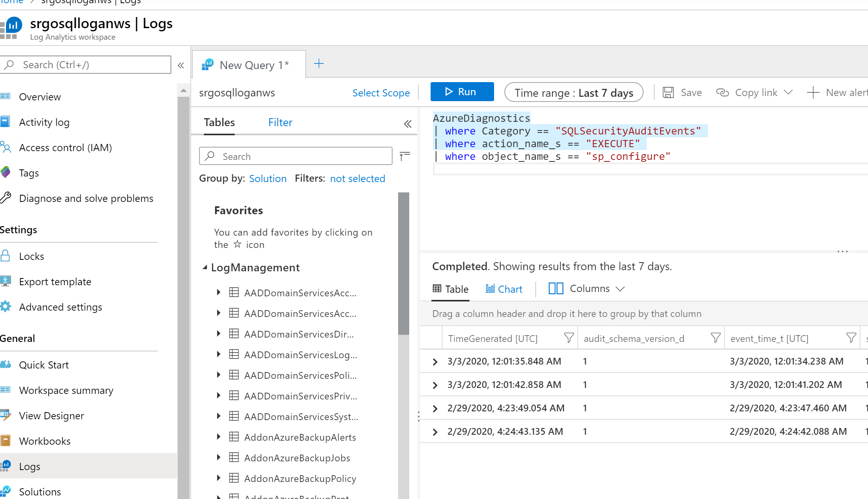
Task: Click Save button label
Action: [691, 92]
